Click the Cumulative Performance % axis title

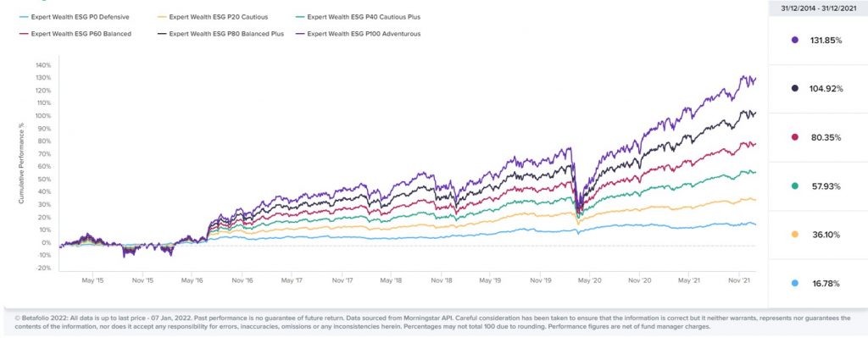[21, 165]
